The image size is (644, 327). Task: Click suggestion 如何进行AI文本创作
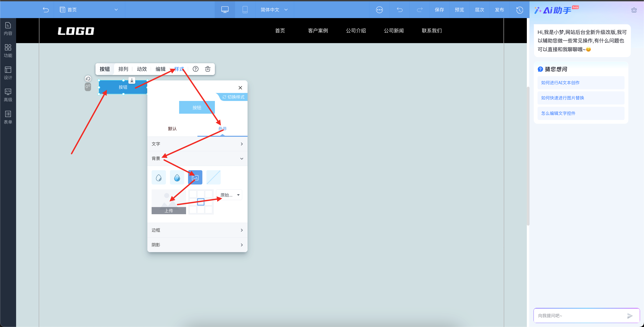[581, 83]
